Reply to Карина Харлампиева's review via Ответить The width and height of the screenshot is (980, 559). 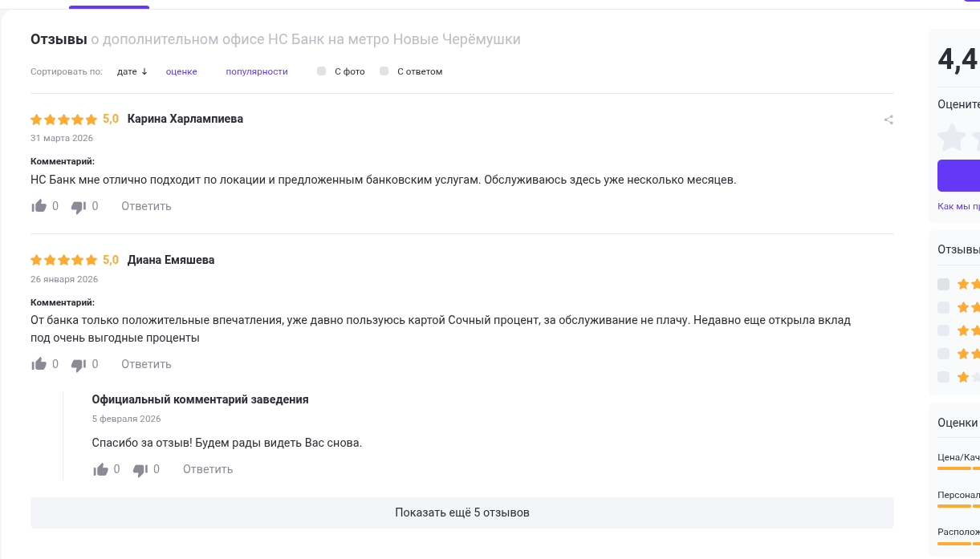[x=146, y=206]
